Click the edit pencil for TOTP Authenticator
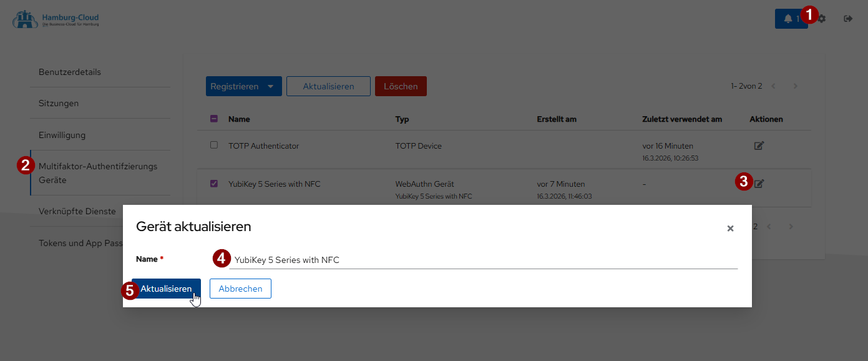The image size is (868, 361). (x=759, y=145)
